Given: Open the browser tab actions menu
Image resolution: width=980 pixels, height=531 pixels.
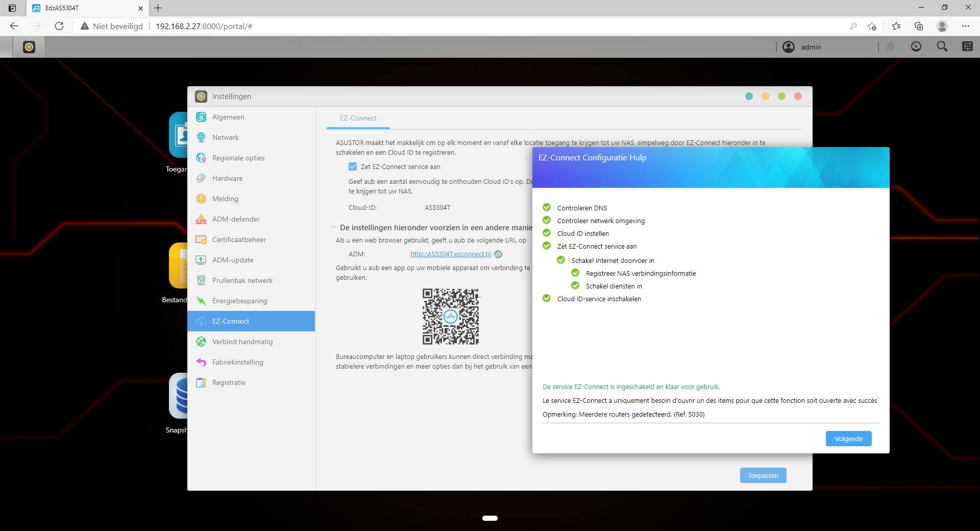Looking at the screenshot, I should tap(12, 8).
